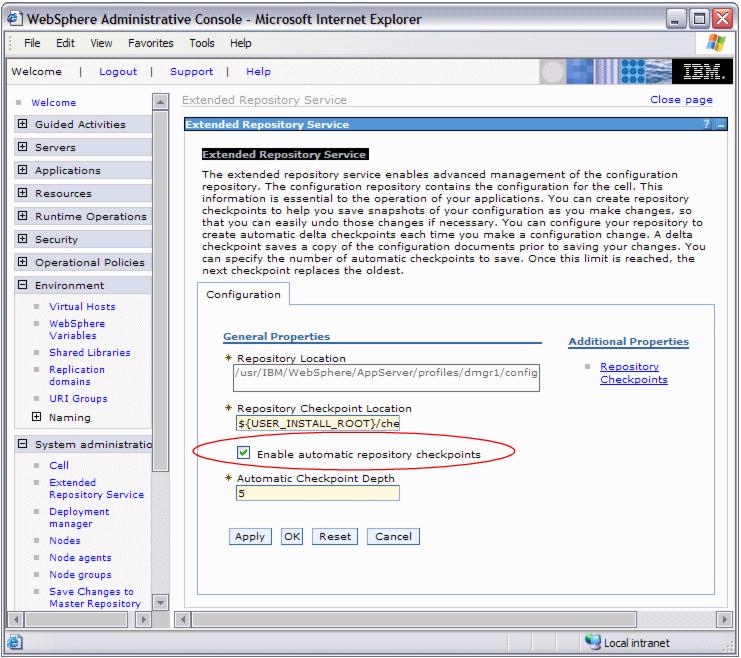The width and height of the screenshot is (741, 658).
Task: Collapse the System administration section
Action: pyautogui.click(x=22, y=443)
